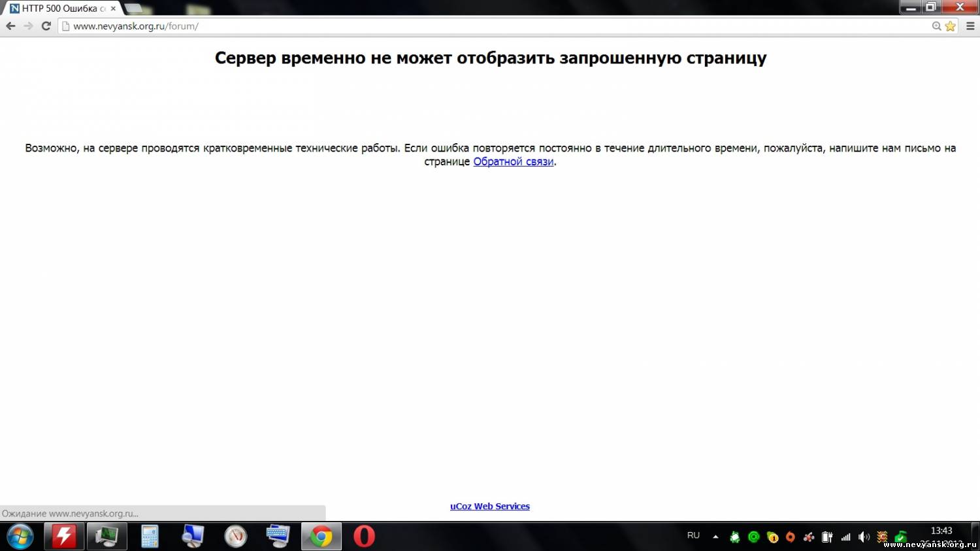The height and width of the screenshot is (551, 980).
Task: Open the monitor app in the taskbar
Action: click(x=106, y=537)
